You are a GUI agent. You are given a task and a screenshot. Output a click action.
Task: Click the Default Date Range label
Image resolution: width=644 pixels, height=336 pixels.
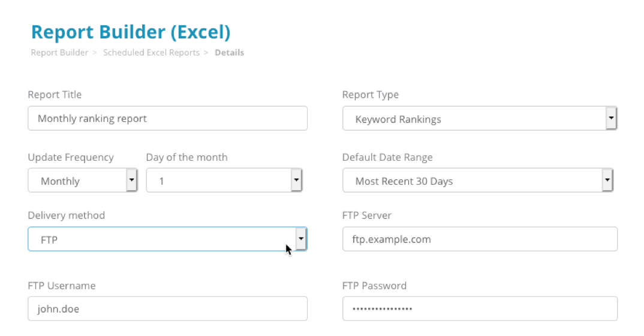tap(387, 157)
